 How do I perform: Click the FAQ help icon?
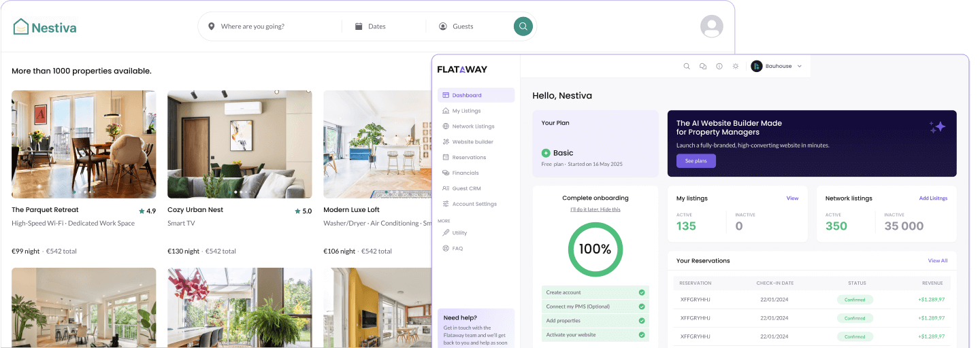click(x=446, y=248)
